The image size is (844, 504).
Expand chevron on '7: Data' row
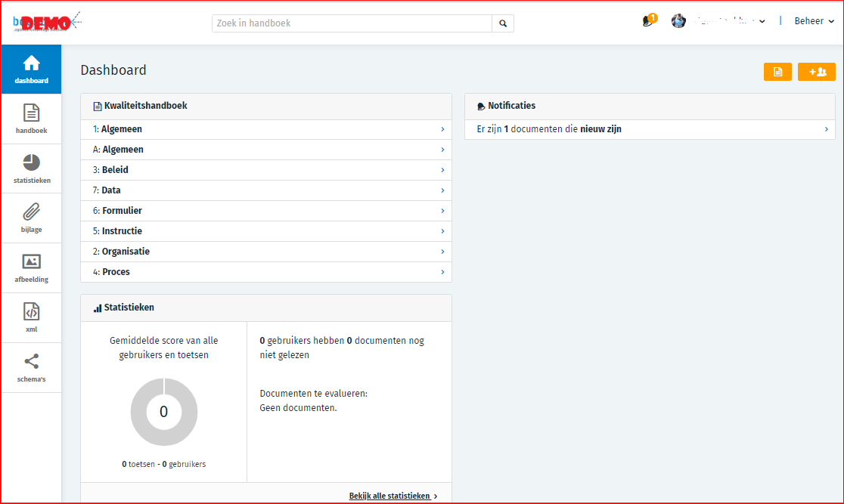pos(442,190)
